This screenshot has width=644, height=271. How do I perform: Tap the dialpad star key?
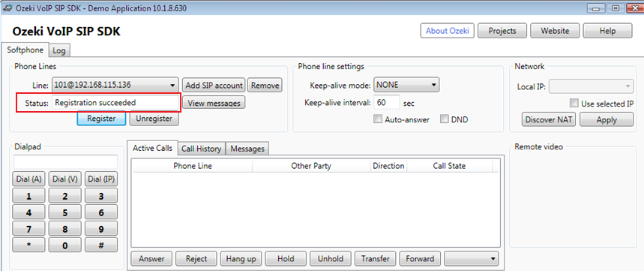(x=28, y=245)
